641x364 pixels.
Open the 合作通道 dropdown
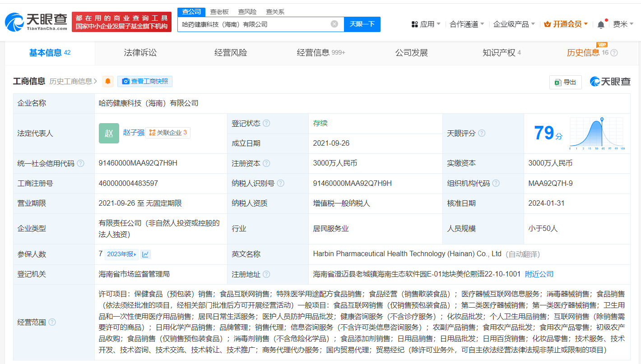point(467,24)
